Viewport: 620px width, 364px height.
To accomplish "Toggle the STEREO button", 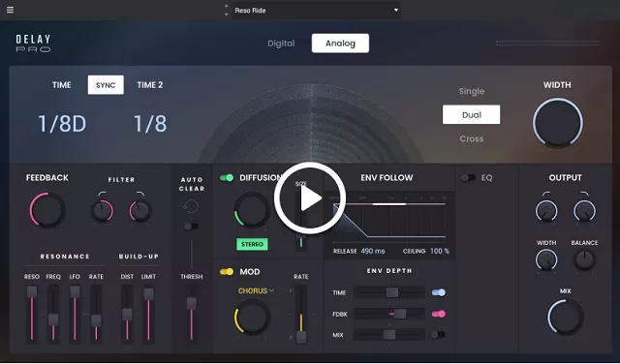I will tap(252, 244).
